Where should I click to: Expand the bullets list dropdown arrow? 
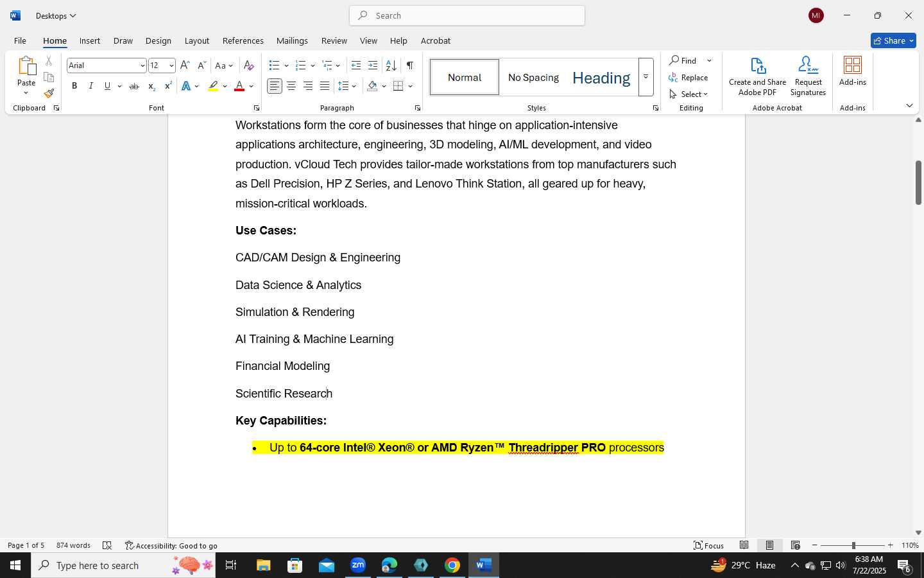click(286, 66)
